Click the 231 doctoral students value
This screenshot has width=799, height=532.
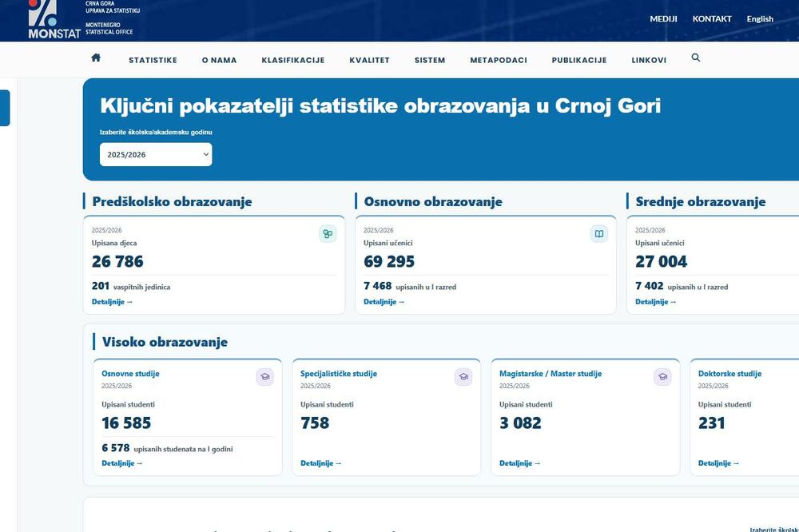point(711,423)
